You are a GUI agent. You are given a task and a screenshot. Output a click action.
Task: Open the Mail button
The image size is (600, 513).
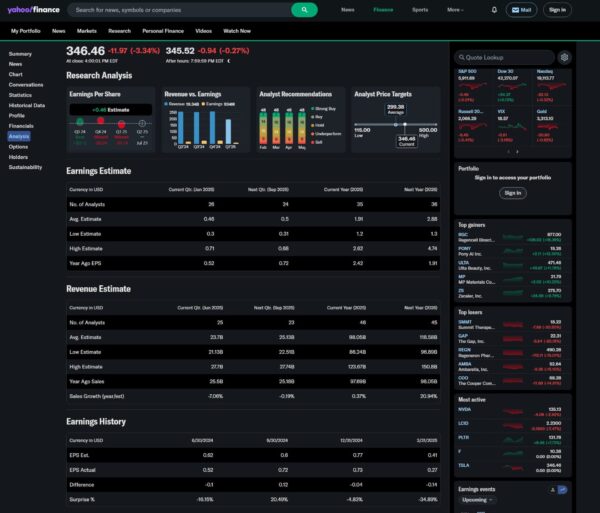[521, 10]
